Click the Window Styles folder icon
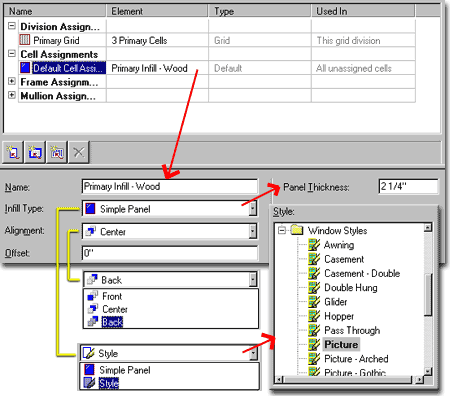Image resolution: width=450 pixels, height=396 pixels. click(297, 230)
